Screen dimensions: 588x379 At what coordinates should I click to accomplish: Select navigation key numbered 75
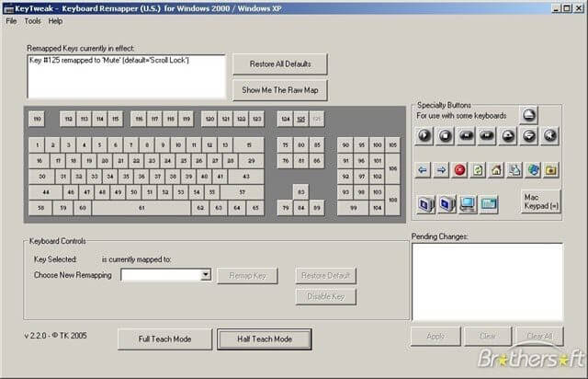point(286,145)
